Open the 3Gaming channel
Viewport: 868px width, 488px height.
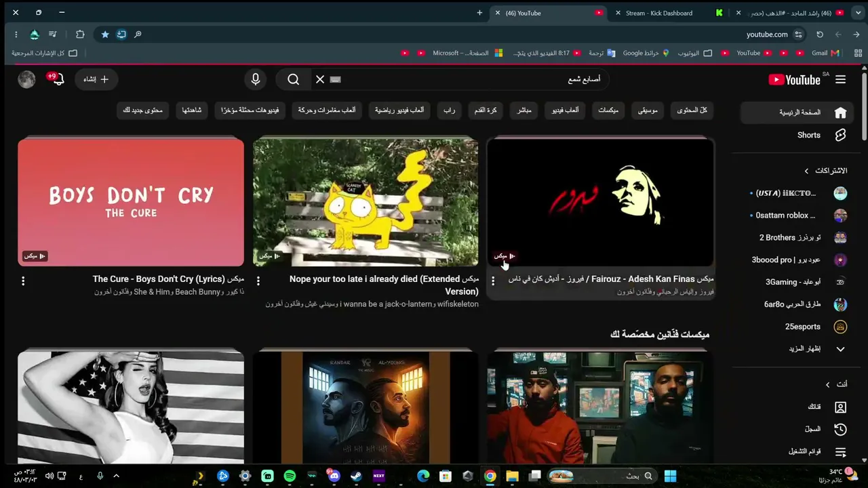pos(797,282)
